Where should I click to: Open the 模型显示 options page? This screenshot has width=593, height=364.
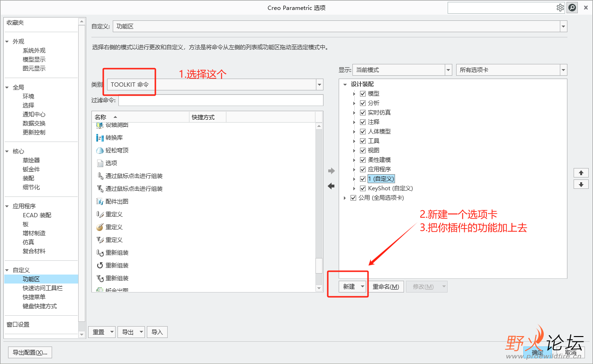click(x=34, y=60)
